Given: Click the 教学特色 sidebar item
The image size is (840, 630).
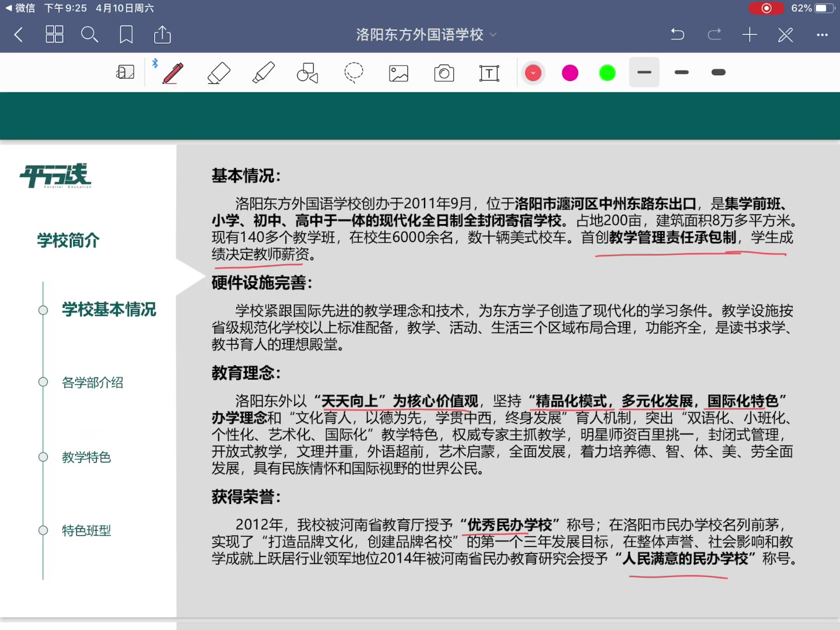Looking at the screenshot, I should point(86,457).
